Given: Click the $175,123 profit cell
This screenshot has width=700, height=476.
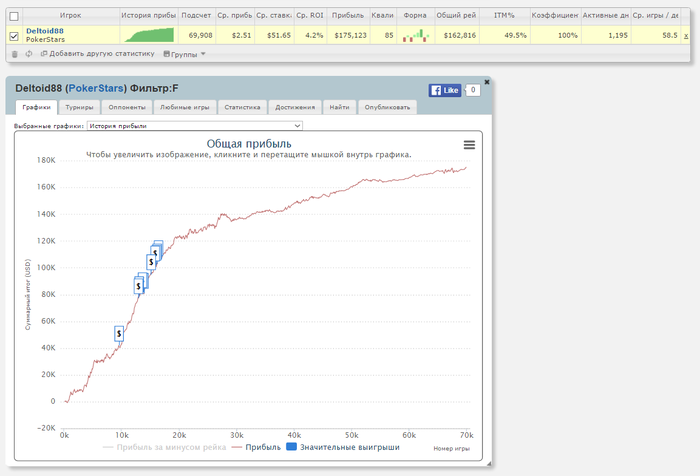Looking at the screenshot, I should point(350,35).
